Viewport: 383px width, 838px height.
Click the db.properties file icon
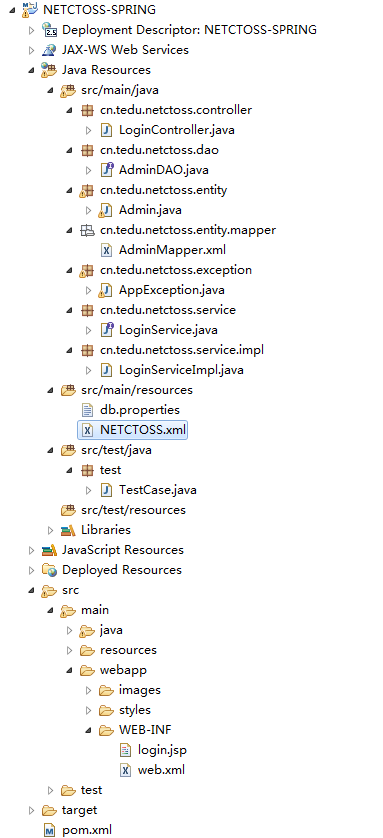pos(87,410)
